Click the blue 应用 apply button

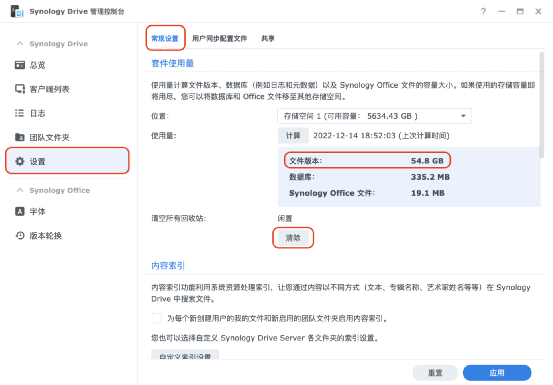(497, 373)
